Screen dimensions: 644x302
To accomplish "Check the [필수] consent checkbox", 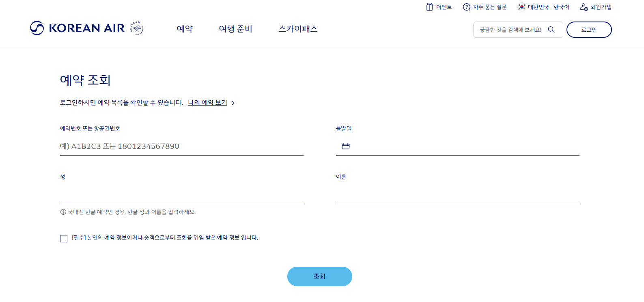I will coord(64,239).
